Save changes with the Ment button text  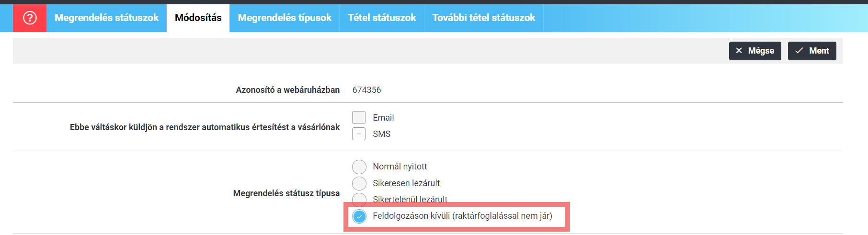(819, 51)
